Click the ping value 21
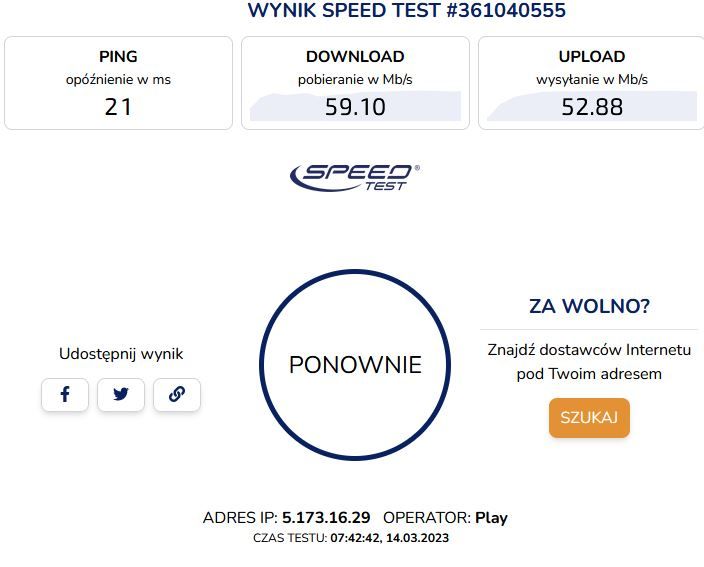The width and height of the screenshot is (704, 567). (x=118, y=107)
